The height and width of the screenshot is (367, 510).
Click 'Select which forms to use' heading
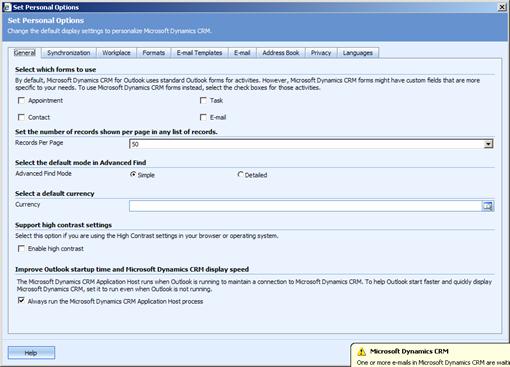pyautogui.click(x=56, y=69)
